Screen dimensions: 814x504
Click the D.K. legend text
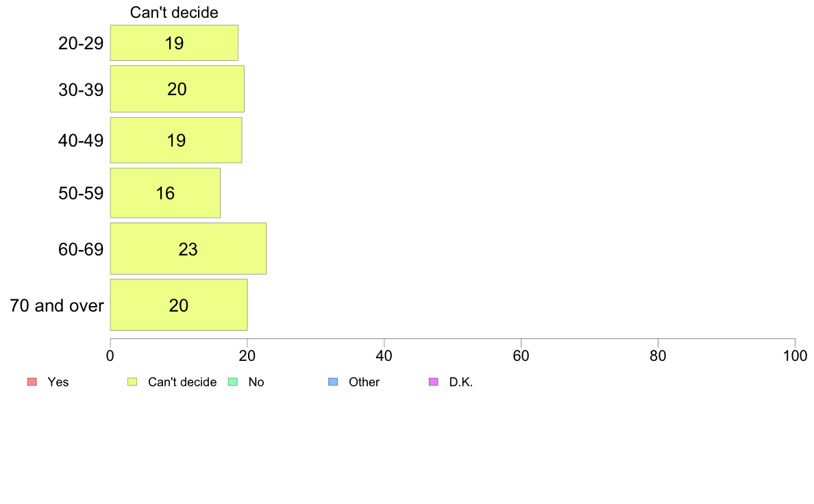click(x=461, y=382)
